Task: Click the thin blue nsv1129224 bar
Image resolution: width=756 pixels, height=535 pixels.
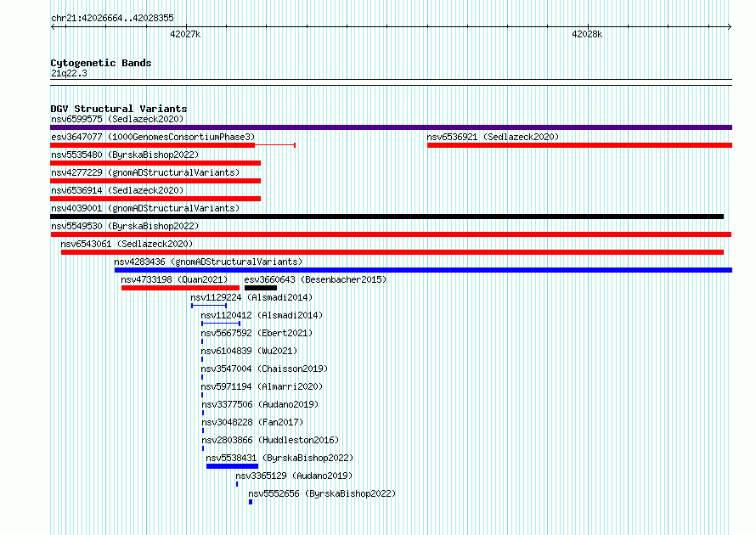Action: pos(209,306)
